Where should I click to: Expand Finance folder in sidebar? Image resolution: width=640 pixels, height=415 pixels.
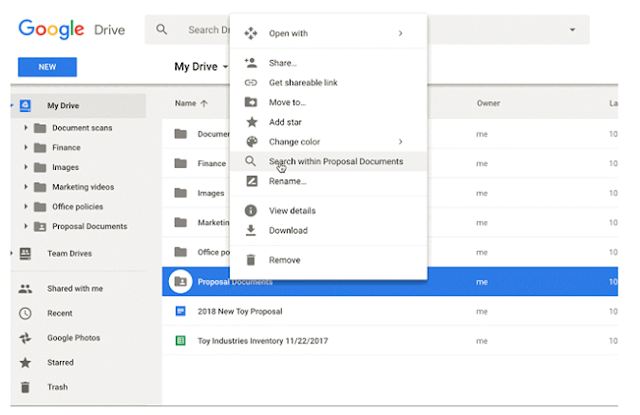point(26,147)
